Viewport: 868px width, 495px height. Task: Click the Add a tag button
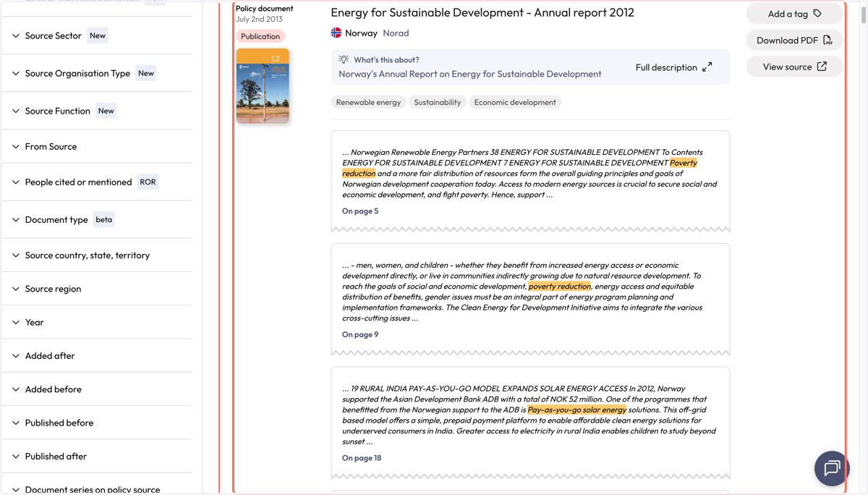[x=794, y=14]
